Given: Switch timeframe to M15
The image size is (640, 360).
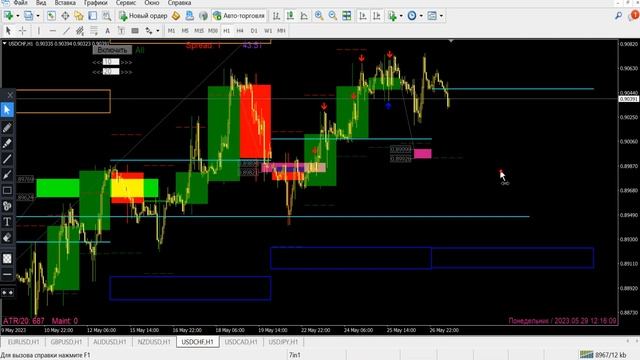Looking at the screenshot, I should point(199,31).
